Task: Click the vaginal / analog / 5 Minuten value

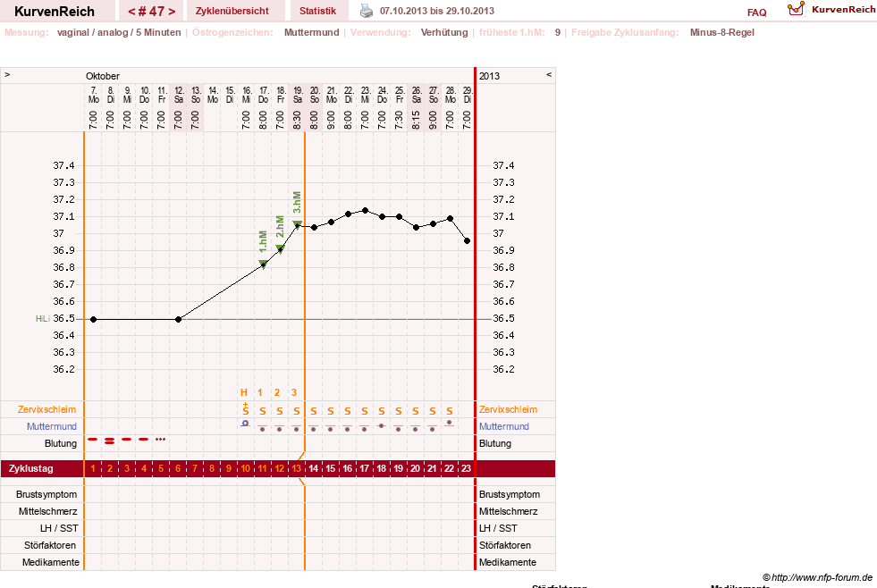Action: (x=119, y=32)
